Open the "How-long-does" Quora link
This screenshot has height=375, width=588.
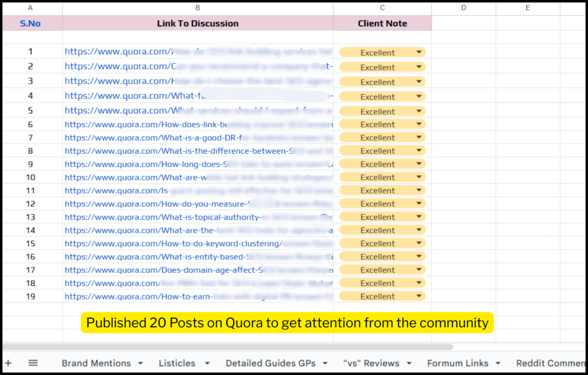199,164
